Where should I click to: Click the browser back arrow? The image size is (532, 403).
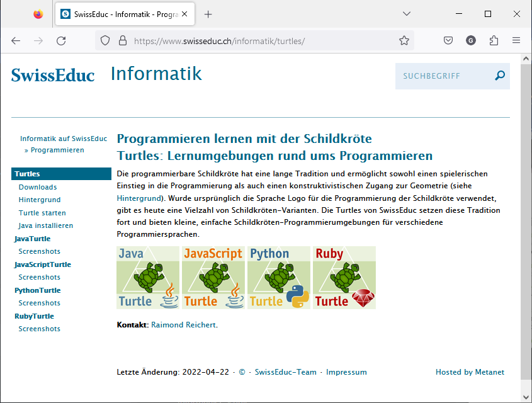click(x=16, y=40)
